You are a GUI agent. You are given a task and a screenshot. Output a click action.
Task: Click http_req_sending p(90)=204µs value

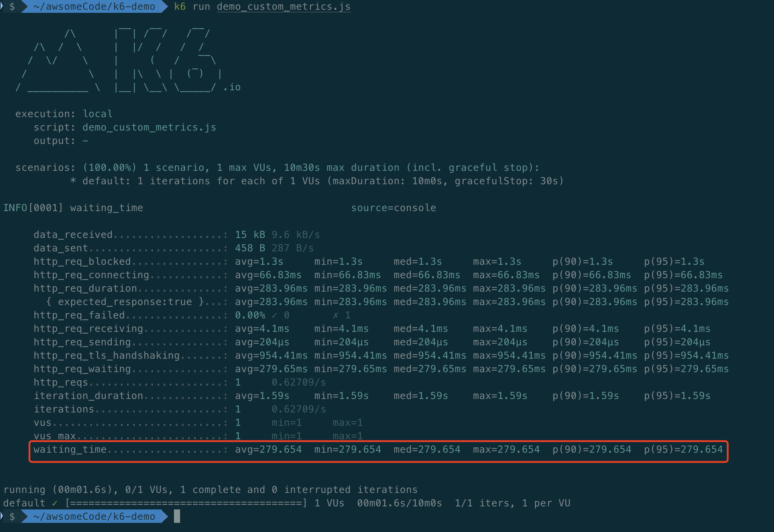586,342
